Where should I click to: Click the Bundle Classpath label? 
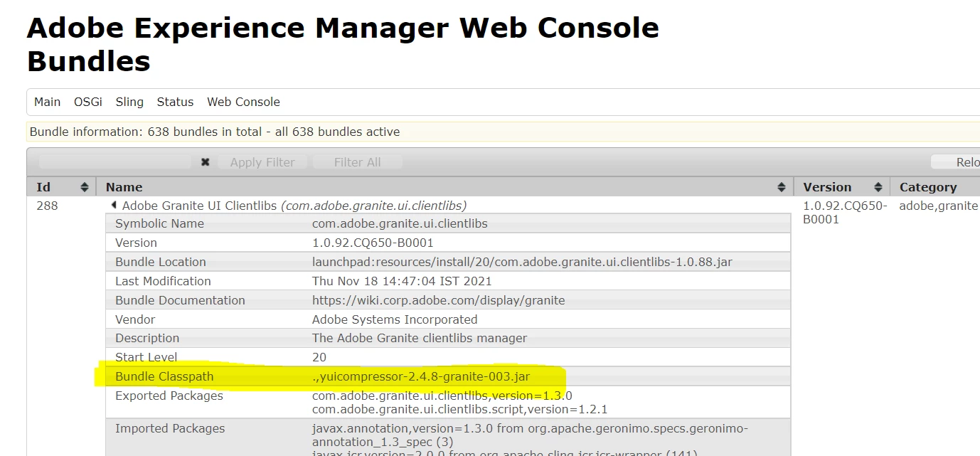click(x=164, y=376)
